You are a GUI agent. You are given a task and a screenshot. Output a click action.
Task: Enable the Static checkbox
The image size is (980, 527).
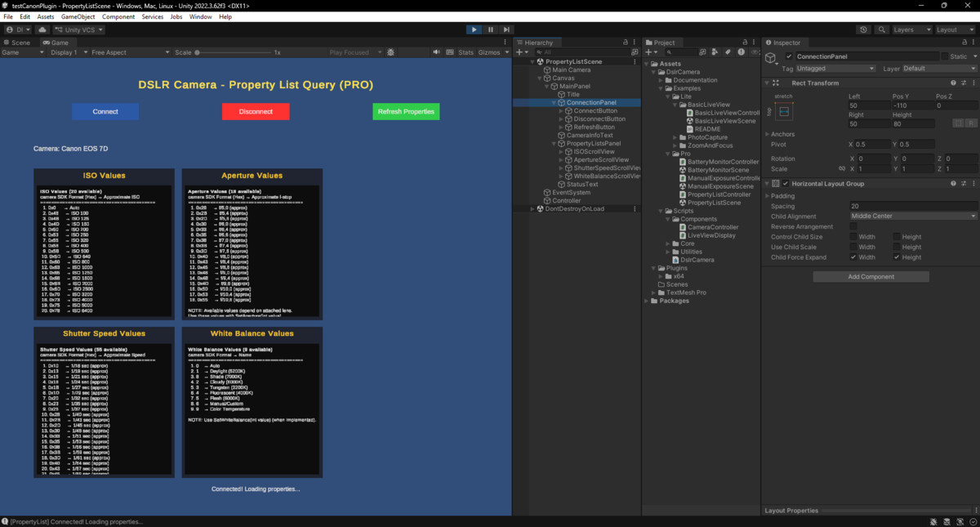point(945,56)
